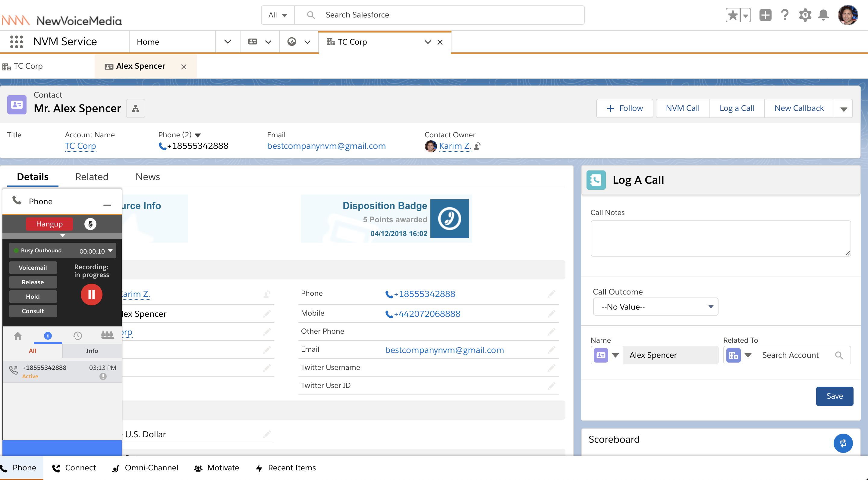View contact hierarchy icon
Screen dimensions: 868x480
(135, 108)
